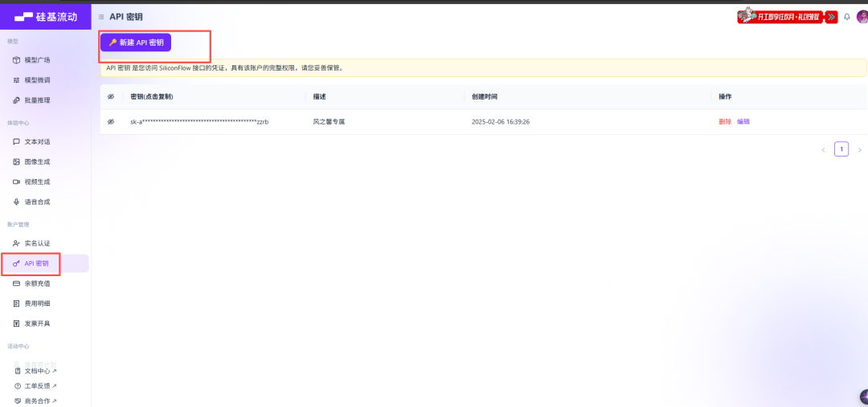Open 商务合作 external link
Image resolution: width=868 pixels, height=407 pixels.
[x=37, y=401]
